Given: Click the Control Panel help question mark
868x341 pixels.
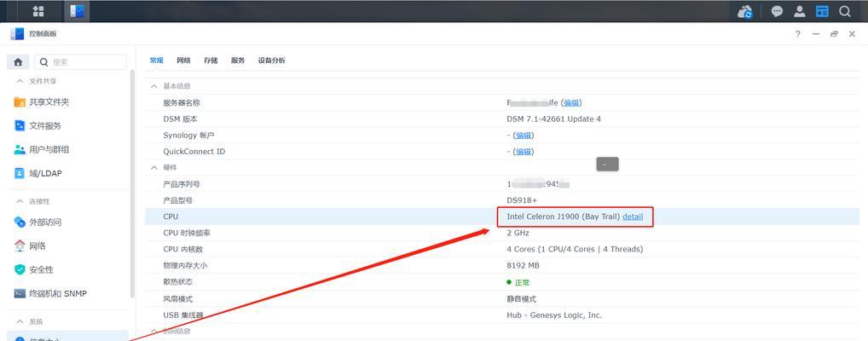Looking at the screenshot, I should point(798,34).
